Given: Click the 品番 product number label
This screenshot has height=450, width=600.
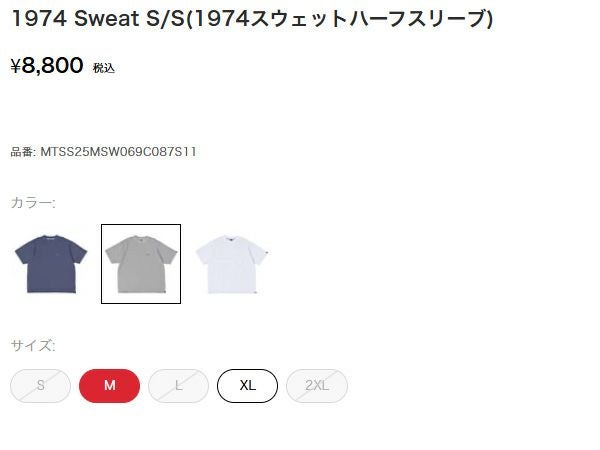Looking at the screenshot, I should pos(22,152).
